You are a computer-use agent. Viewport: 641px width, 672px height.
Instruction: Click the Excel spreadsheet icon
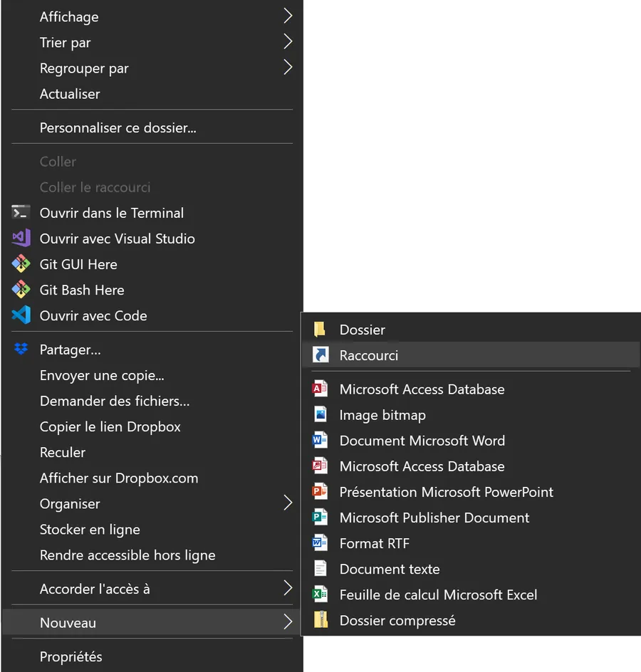coord(320,594)
